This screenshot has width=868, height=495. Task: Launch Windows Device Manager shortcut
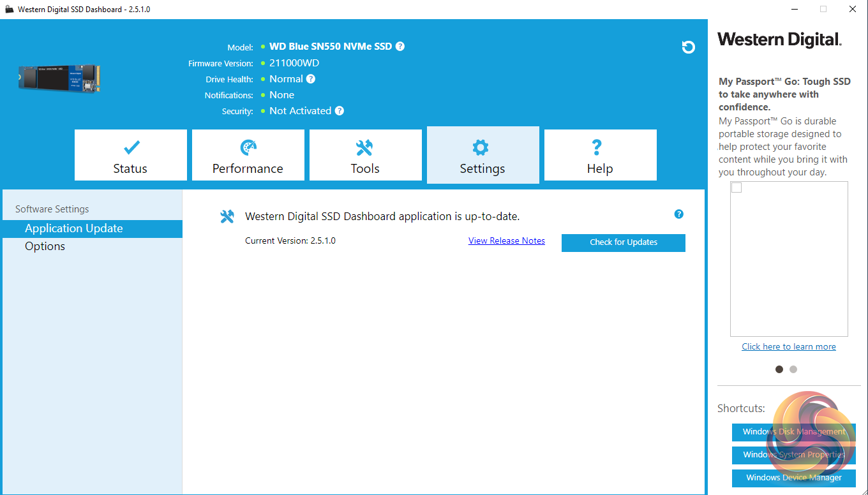pos(794,478)
